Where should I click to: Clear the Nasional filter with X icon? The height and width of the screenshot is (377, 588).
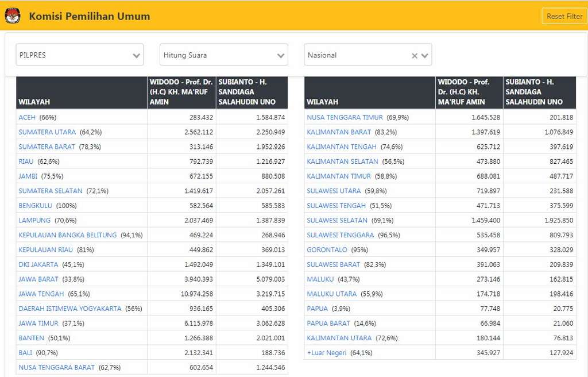tap(415, 56)
